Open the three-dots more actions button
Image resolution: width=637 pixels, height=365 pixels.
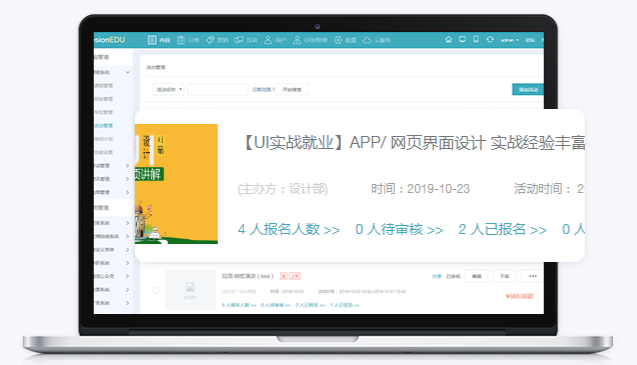(x=533, y=276)
